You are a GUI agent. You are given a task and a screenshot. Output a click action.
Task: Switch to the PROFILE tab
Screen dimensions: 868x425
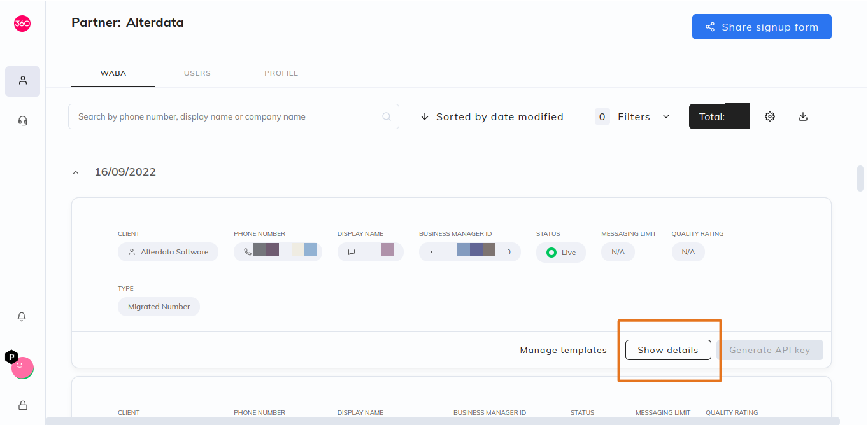point(281,73)
